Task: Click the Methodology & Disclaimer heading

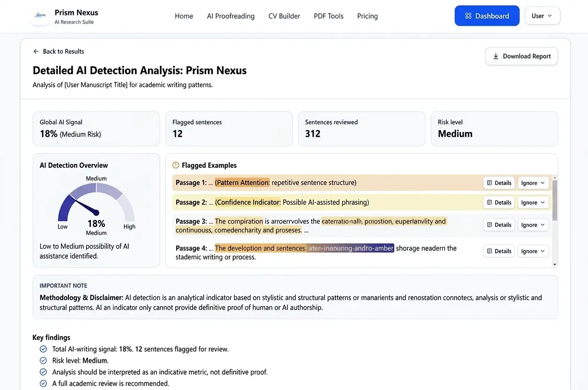Action: coord(82,298)
